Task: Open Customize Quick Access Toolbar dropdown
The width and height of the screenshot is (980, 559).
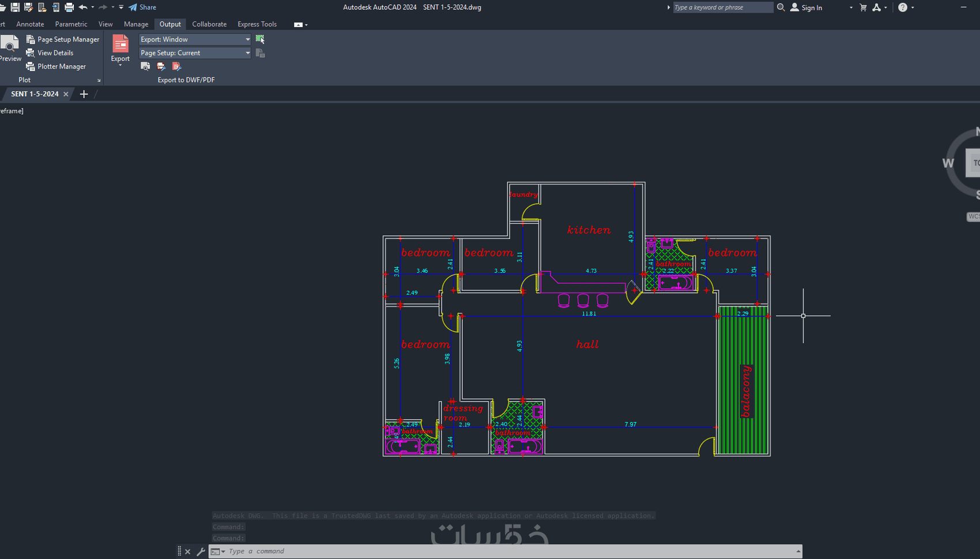Action: [121, 7]
